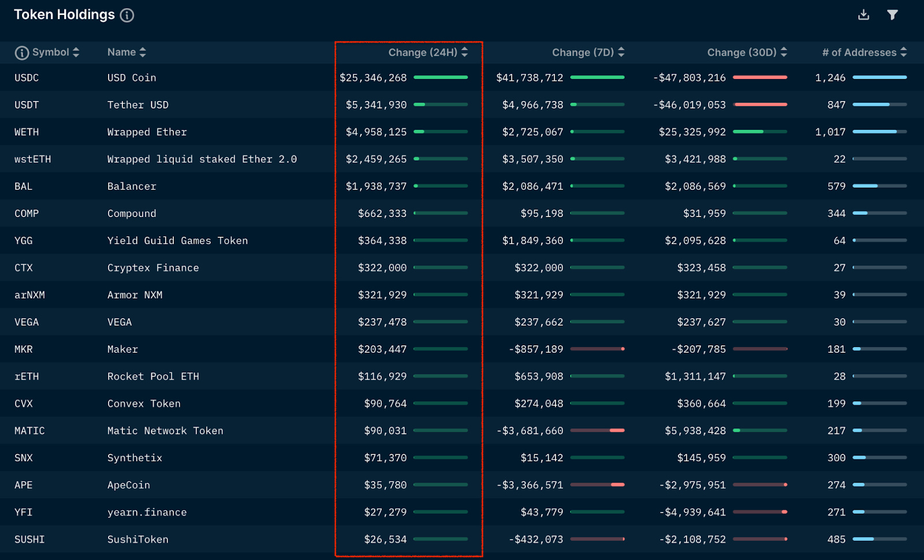Select the wstETH symbol cell
The height and width of the screenshot is (560, 924).
tap(33, 159)
